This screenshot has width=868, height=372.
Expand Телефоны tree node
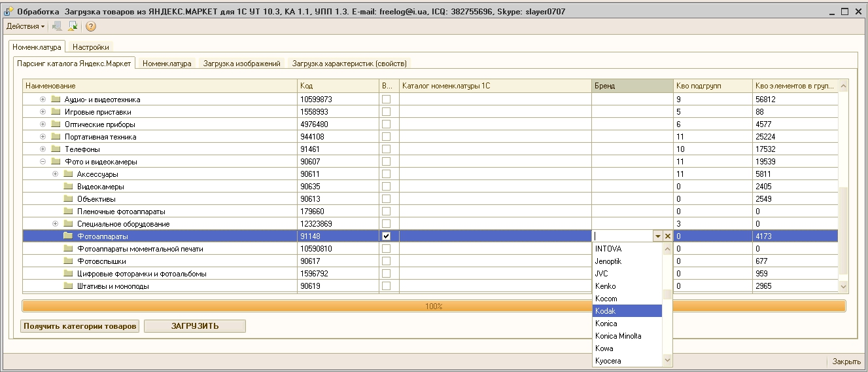pos(43,149)
